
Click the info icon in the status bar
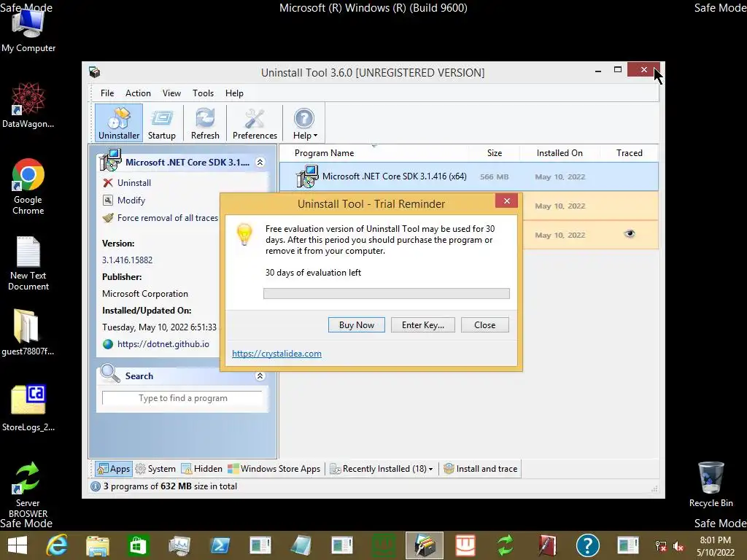(96, 486)
